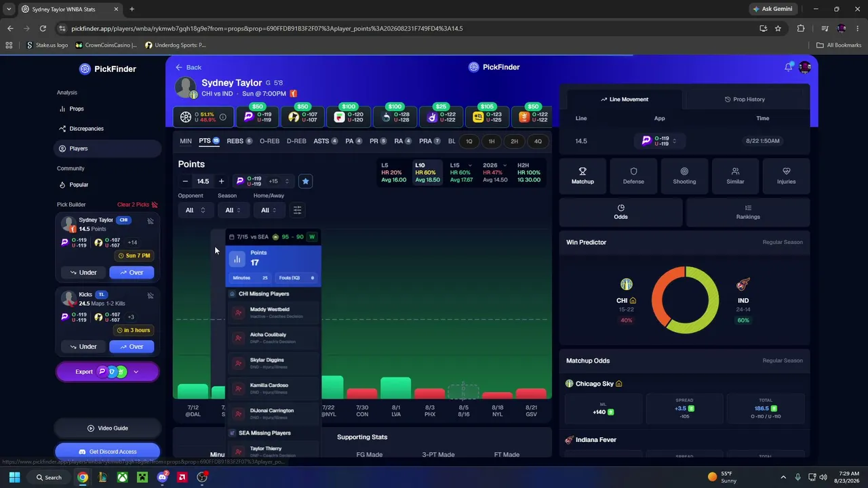
Task: Filter stats to first half (1H)
Action: [x=492, y=141]
